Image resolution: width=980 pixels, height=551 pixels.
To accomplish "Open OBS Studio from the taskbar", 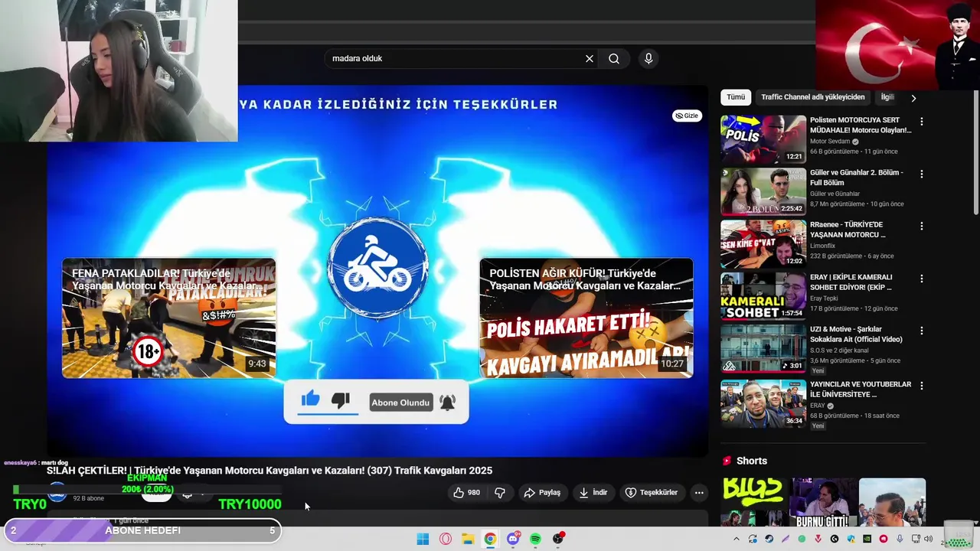I will tap(558, 539).
